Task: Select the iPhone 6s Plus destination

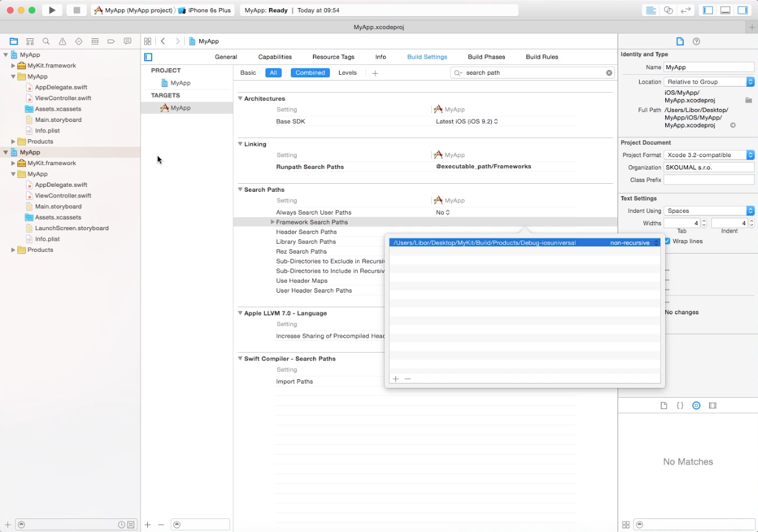Action: point(205,11)
